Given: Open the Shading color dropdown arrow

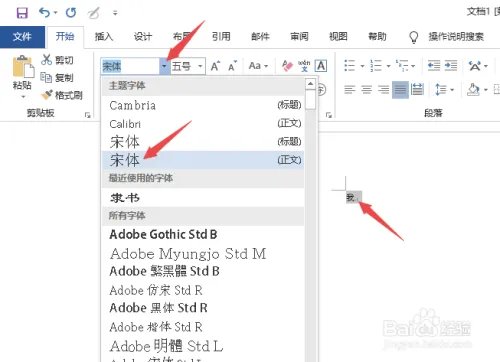Looking at the screenshot, I should [486, 90].
